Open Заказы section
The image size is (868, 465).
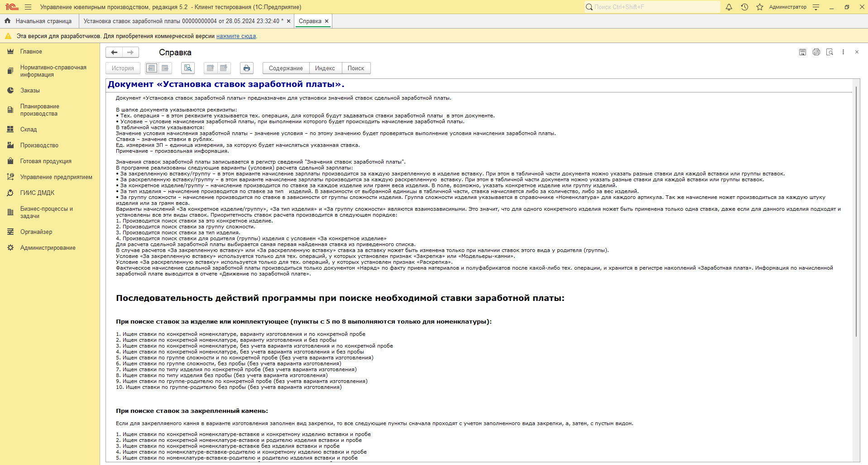tap(50, 91)
